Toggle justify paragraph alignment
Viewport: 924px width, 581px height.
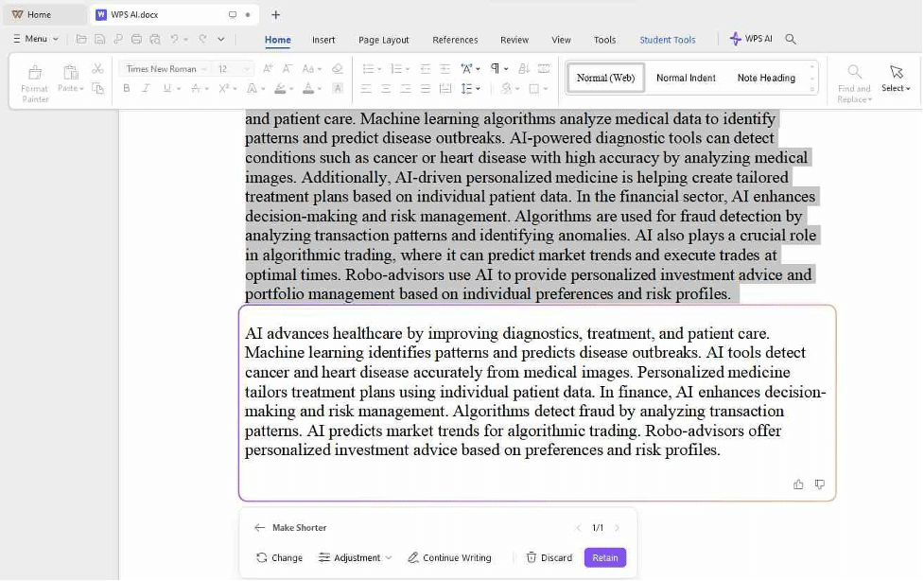[x=426, y=89]
